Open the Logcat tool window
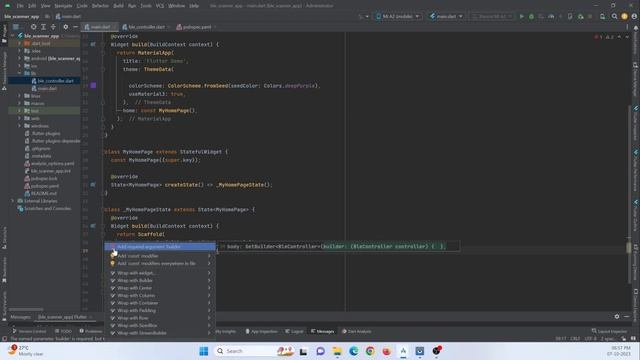Viewport: 640px width, 360px height. click(x=294, y=331)
